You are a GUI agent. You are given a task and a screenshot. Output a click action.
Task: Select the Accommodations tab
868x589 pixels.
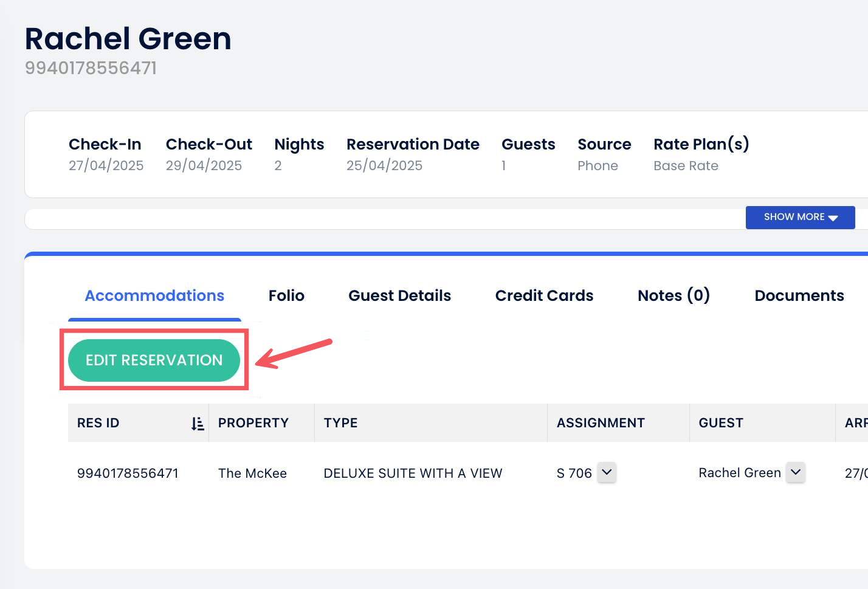coord(154,296)
